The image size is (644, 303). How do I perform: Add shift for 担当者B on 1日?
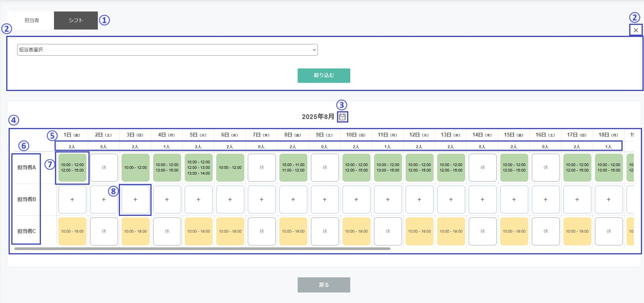72,199
